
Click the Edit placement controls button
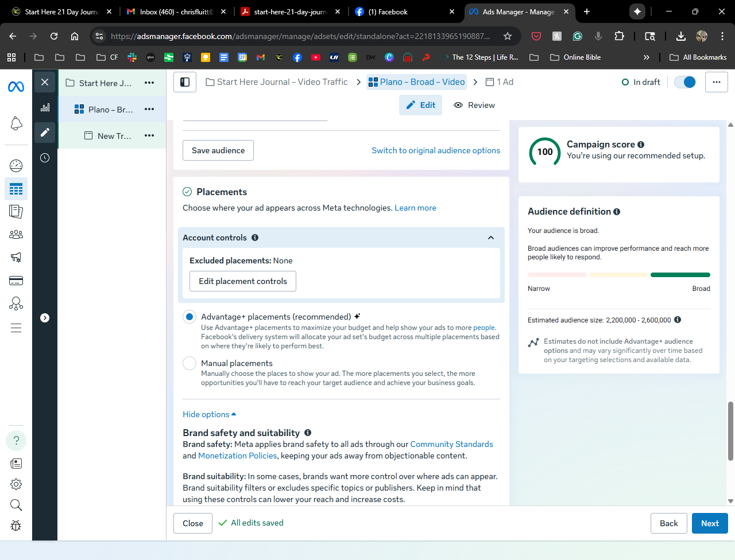[x=243, y=281]
